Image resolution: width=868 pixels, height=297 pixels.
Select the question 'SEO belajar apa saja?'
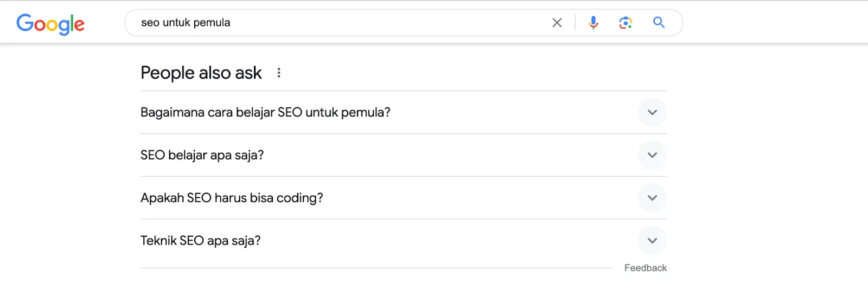(202, 156)
